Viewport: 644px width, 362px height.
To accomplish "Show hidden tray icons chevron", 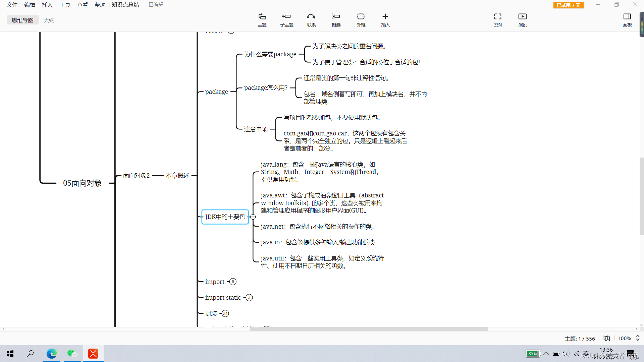I will (546, 354).
